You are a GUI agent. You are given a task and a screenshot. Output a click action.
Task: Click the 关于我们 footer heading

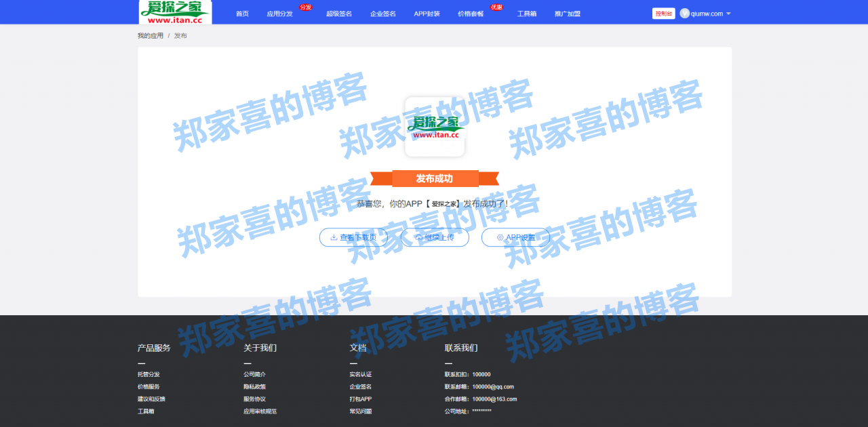(260, 348)
